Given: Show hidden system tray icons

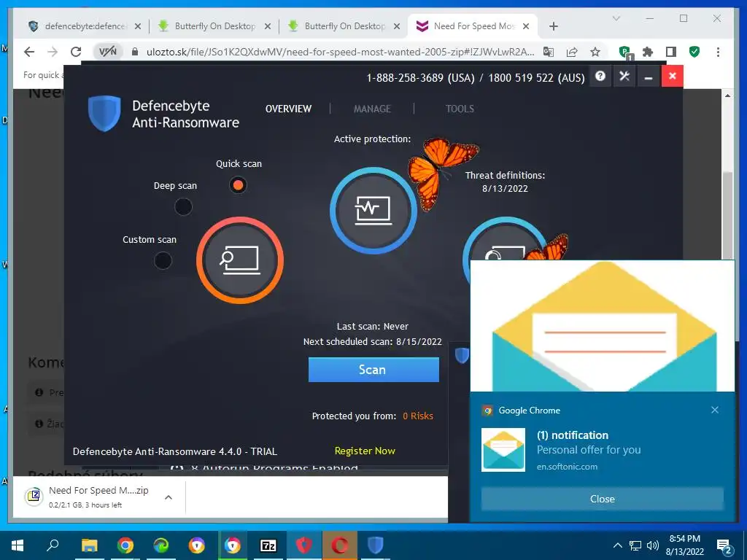Looking at the screenshot, I should (617, 545).
